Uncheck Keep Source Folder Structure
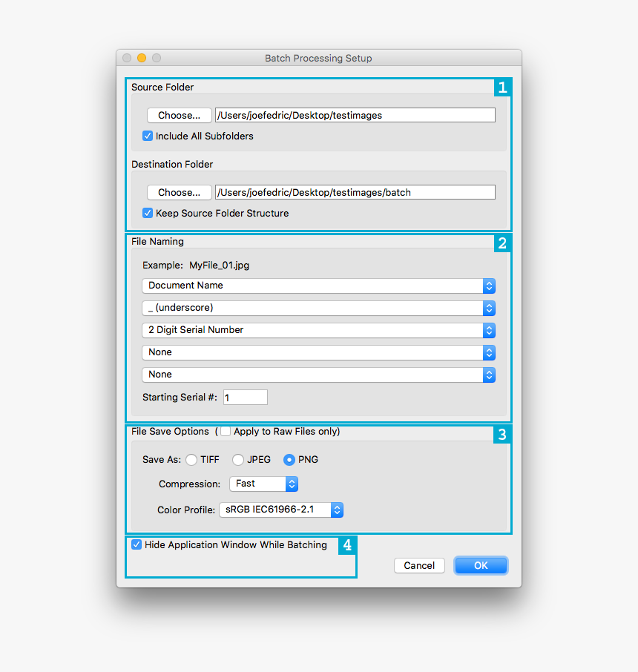The width and height of the screenshot is (638, 672). tap(148, 213)
